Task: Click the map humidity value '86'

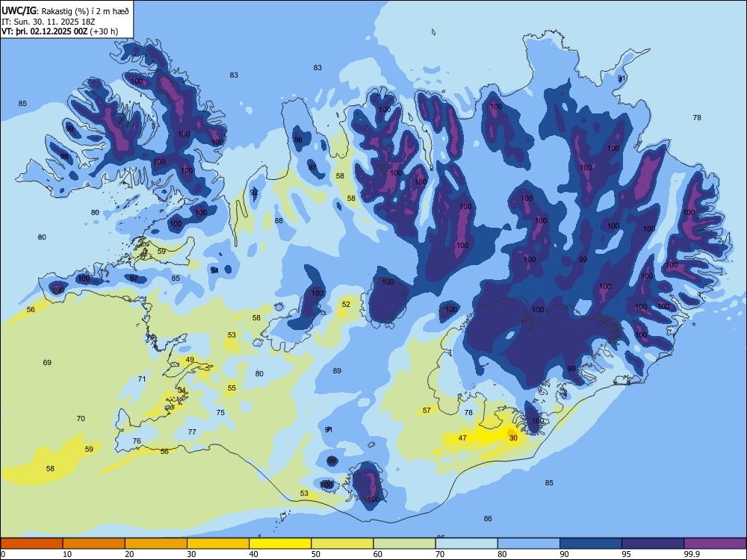Action: point(488,519)
